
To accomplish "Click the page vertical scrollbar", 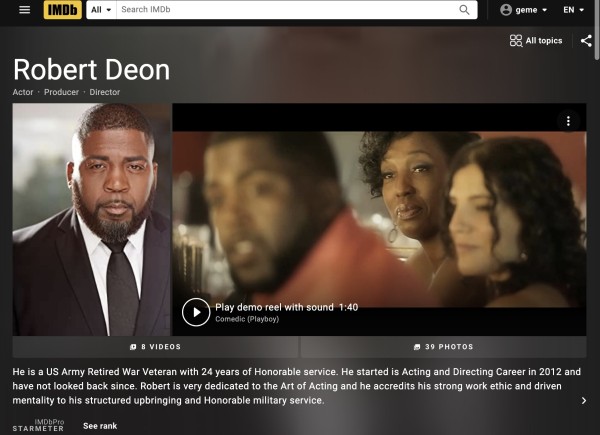I will 597,30.
